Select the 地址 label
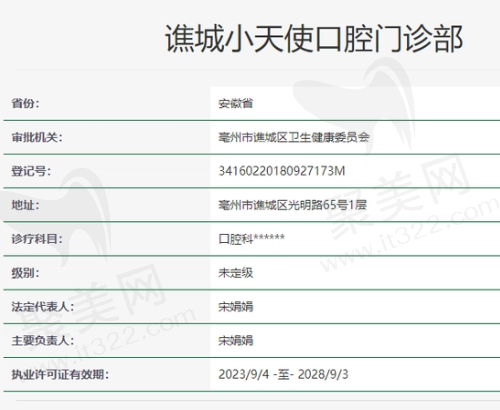The height and width of the screenshot is (410, 500). (25, 205)
